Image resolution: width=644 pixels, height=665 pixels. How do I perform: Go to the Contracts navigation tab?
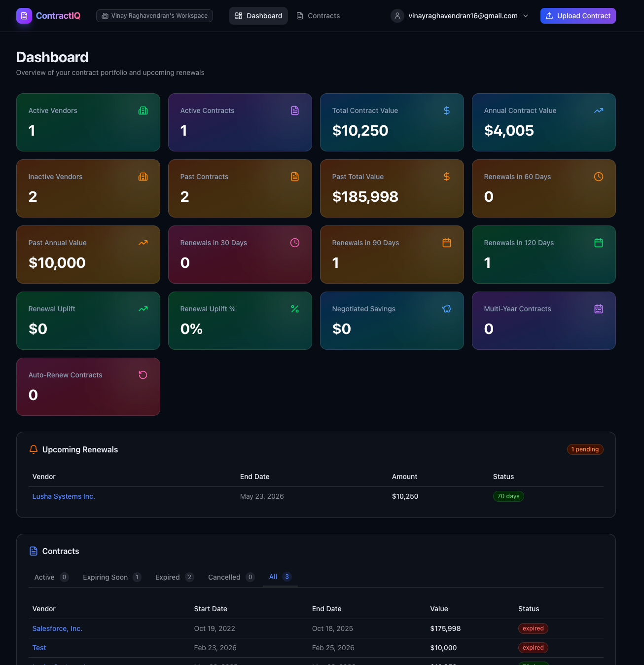pos(318,16)
